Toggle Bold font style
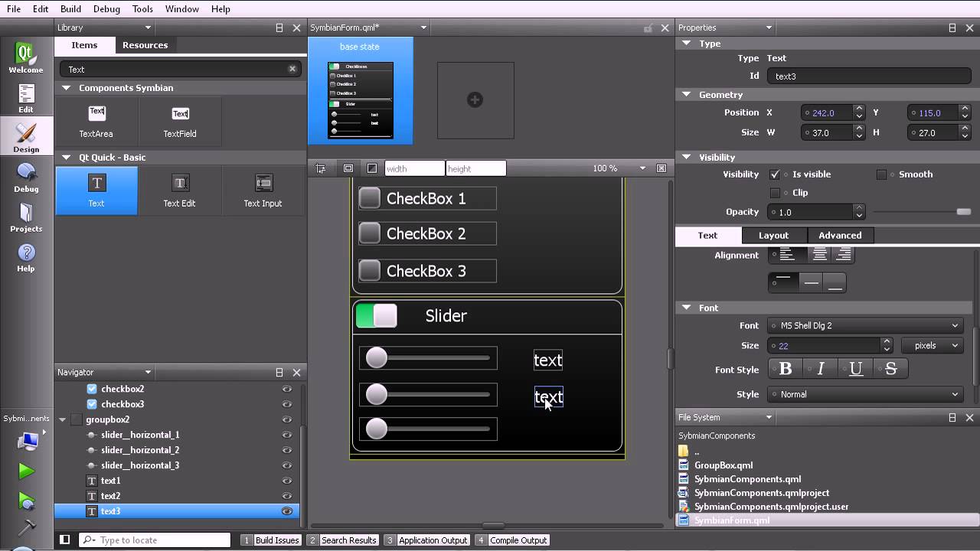 (x=786, y=369)
